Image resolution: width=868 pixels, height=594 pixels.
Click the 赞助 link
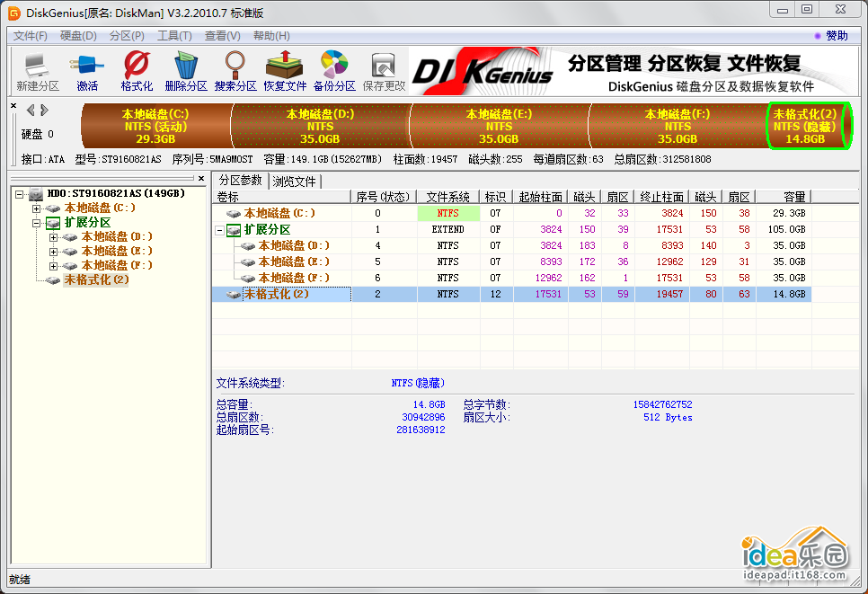pos(837,36)
